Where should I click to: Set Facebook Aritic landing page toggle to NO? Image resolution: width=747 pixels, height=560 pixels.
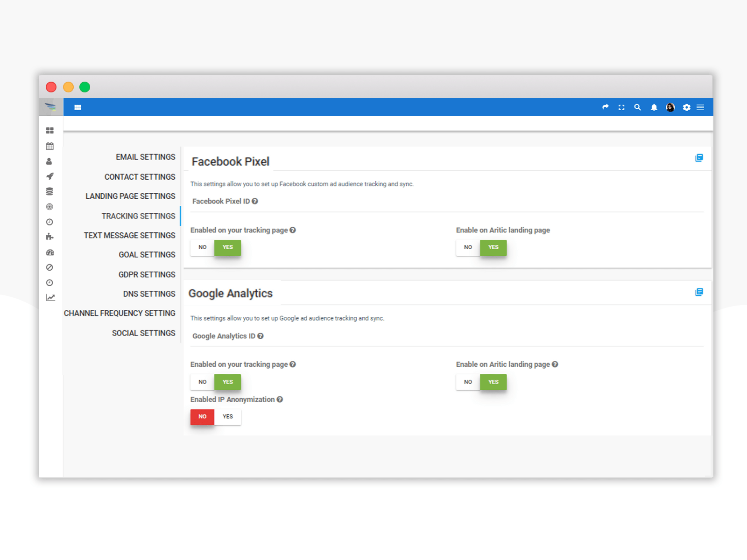(x=468, y=247)
